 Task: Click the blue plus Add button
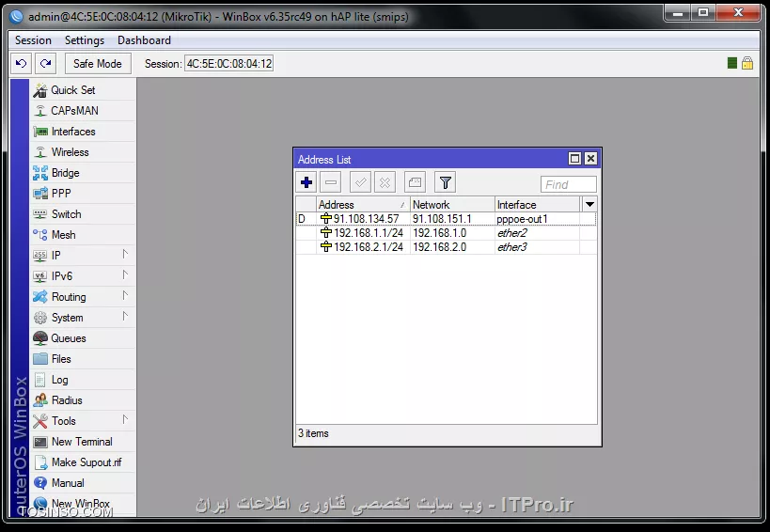pos(306,182)
